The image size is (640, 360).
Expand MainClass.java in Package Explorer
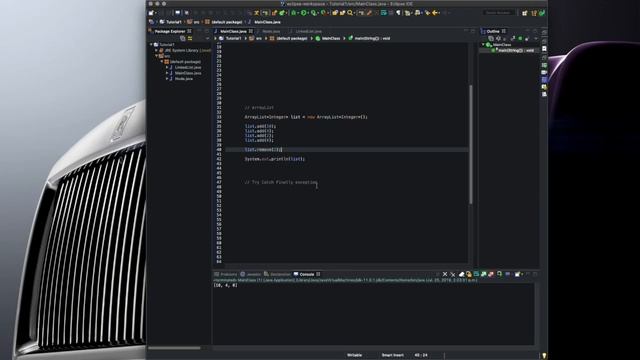167,73
